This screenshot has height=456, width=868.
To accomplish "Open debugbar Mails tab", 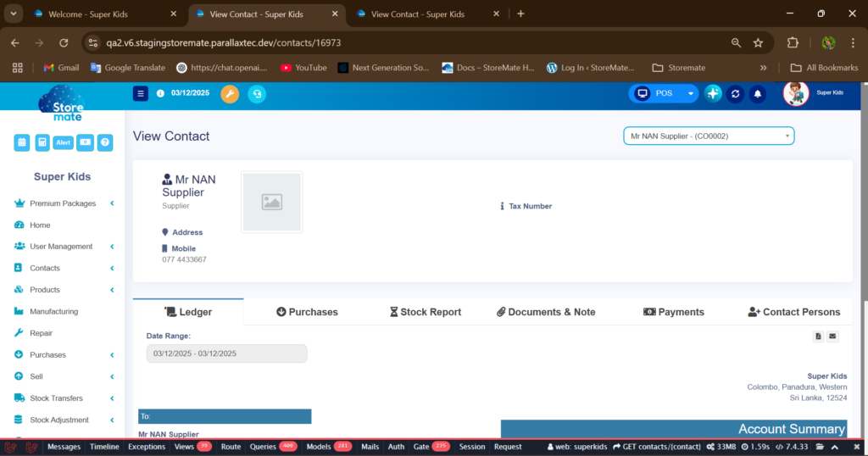I will (x=370, y=447).
